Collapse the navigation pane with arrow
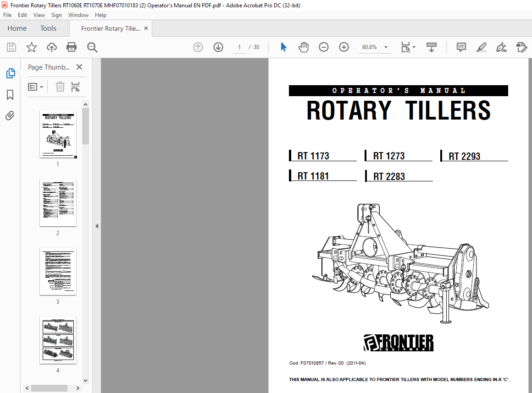Screen dimensions: 532x393 [x=97, y=226]
